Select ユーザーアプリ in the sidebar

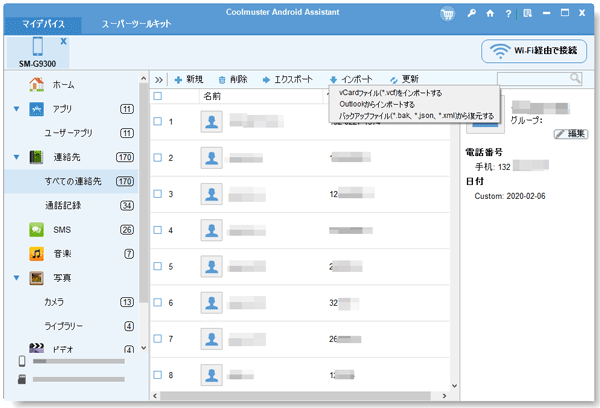(68, 133)
